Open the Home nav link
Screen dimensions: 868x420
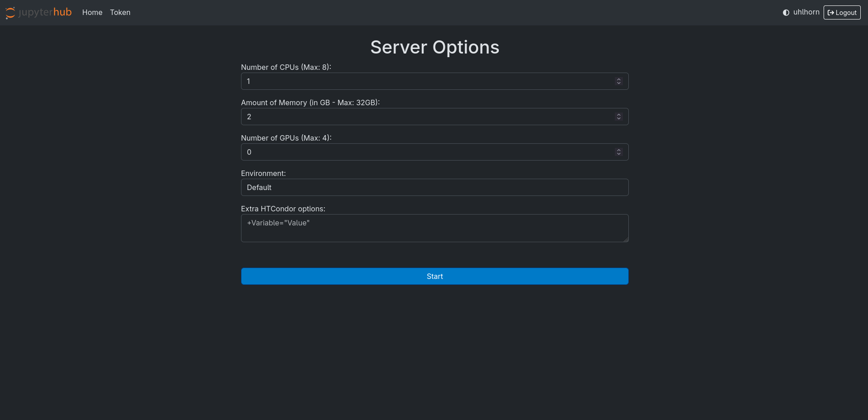point(92,13)
